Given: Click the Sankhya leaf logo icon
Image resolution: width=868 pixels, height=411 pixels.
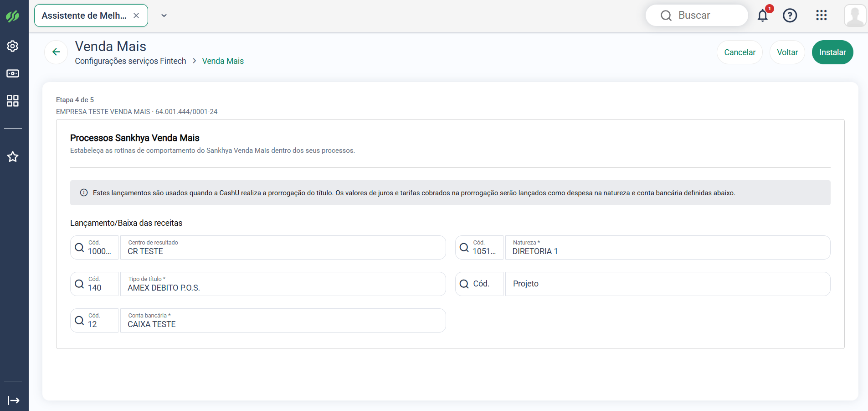Looking at the screenshot, I should [13, 16].
